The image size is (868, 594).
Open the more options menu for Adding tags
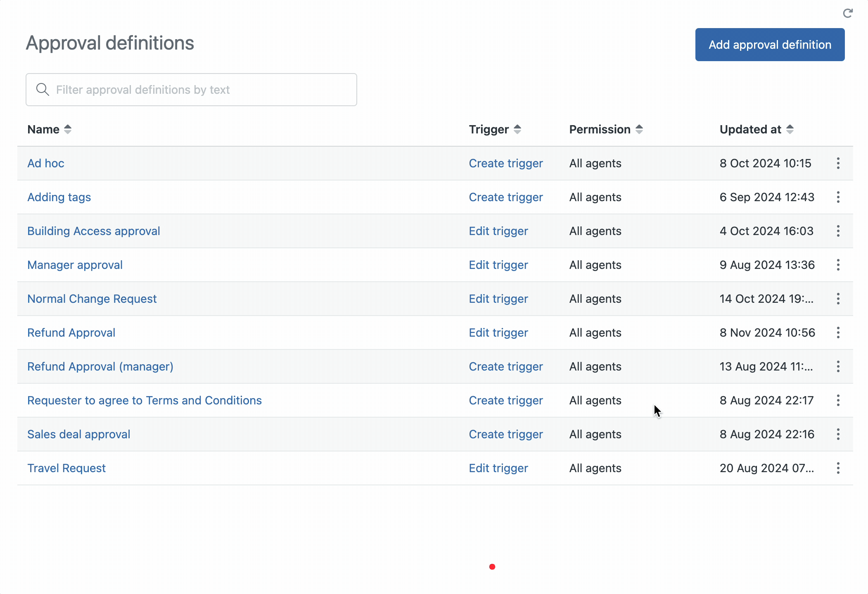[838, 197]
